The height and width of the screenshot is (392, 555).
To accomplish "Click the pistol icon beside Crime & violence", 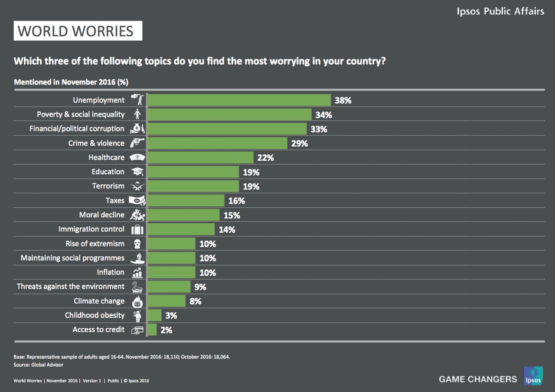I will (137, 143).
